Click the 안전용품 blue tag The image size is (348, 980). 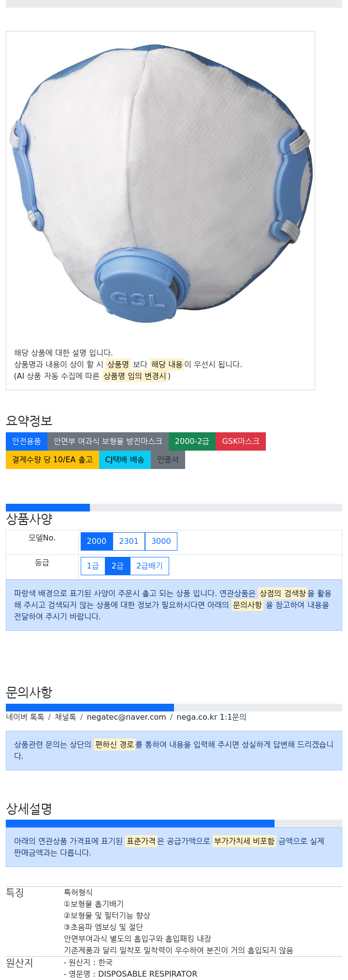pos(27,441)
